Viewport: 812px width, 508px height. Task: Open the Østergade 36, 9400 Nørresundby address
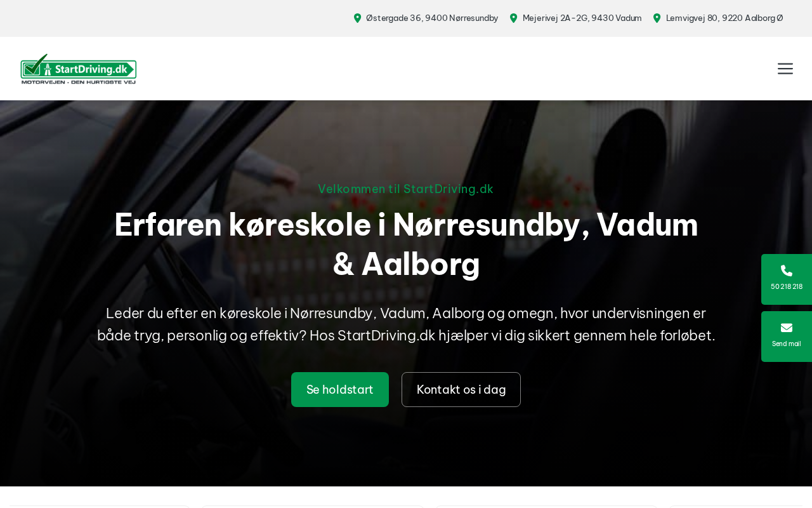432,18
